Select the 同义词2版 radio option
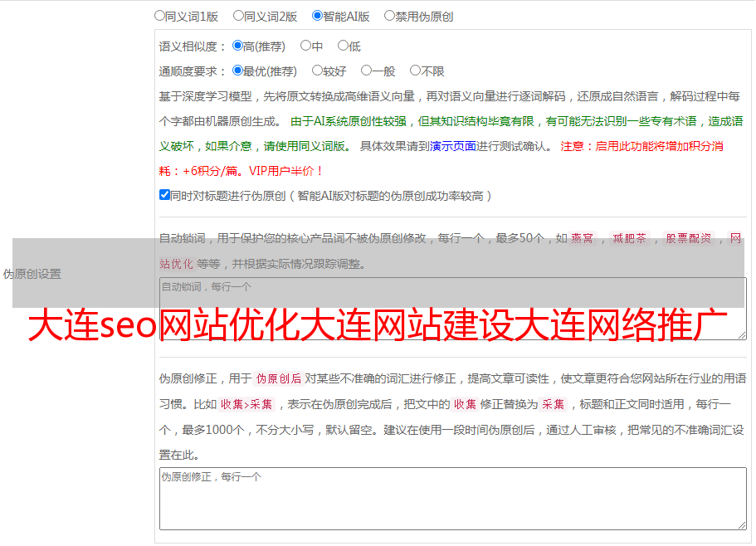The image size is (756, 546). pos(238,16)
